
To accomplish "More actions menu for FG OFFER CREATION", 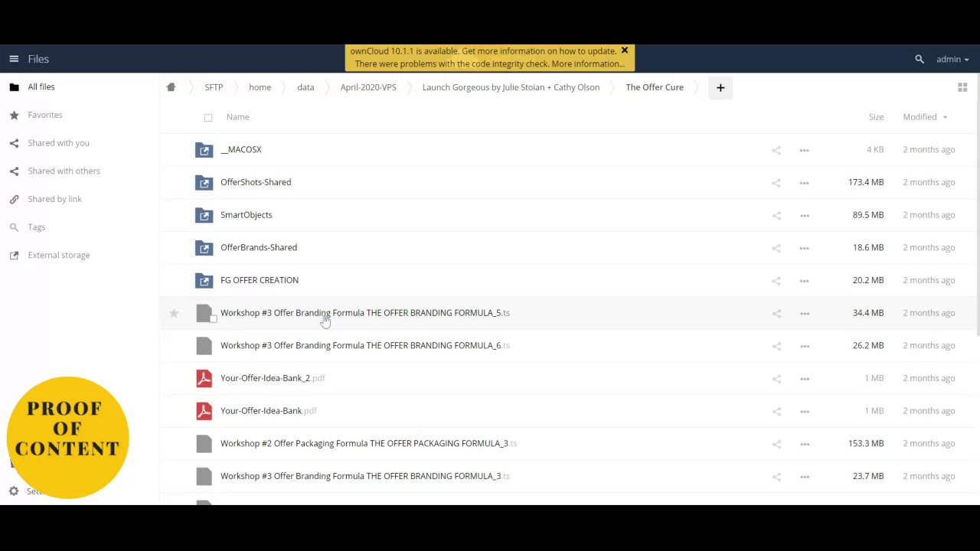I will (805, 281).
